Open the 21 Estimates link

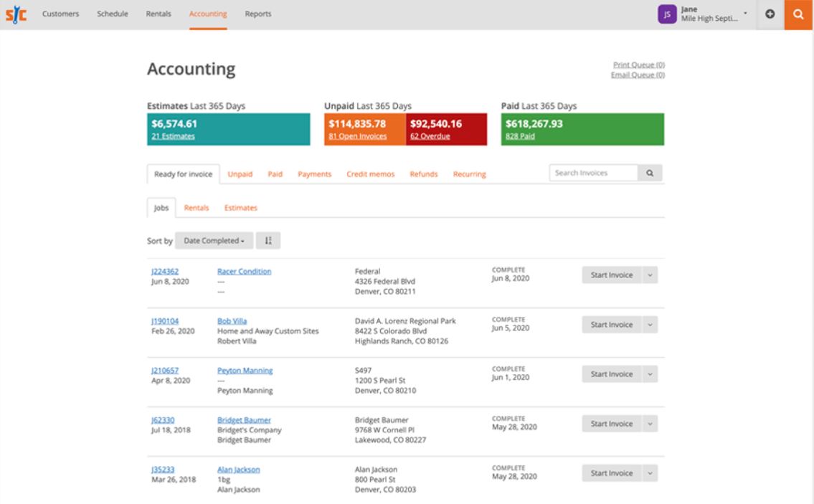coord(173,136)
